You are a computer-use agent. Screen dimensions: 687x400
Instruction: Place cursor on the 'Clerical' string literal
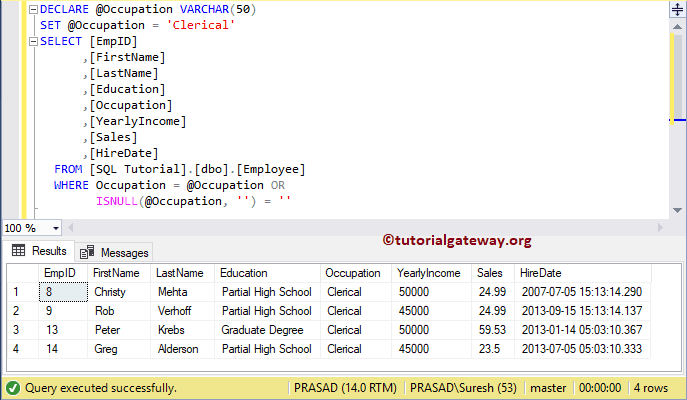pos(201,25)
